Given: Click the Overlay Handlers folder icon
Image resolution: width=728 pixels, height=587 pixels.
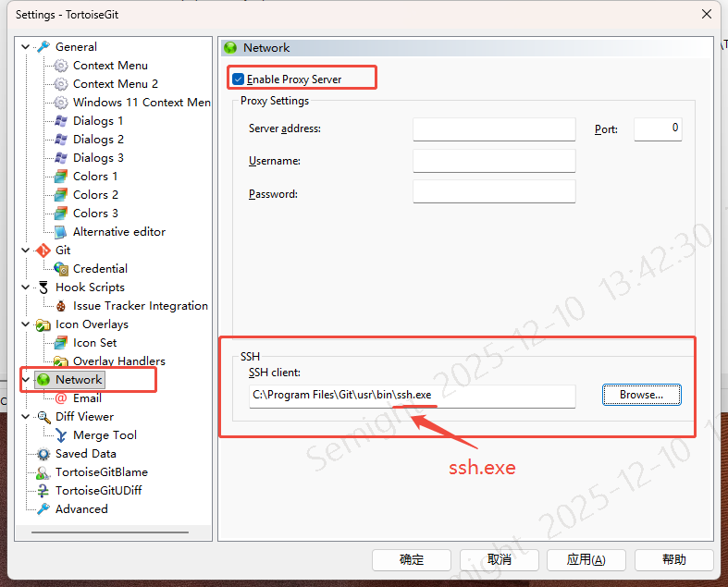Looking at the screenshot, I should pyautogui.click(x=61, y=361).
